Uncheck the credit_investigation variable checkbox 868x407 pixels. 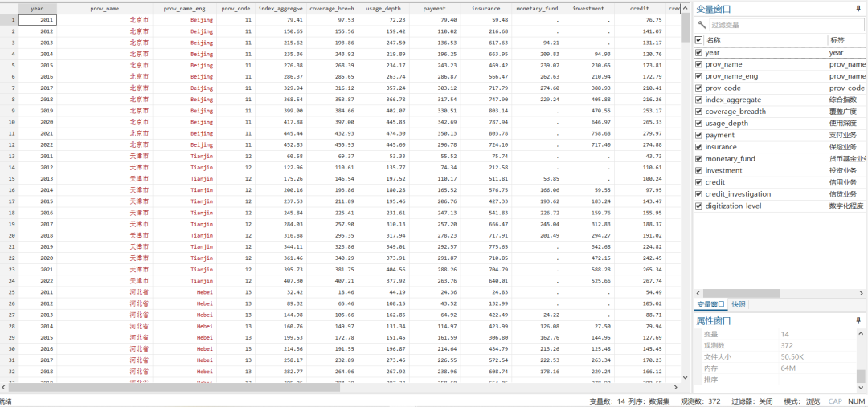[698, 194]
